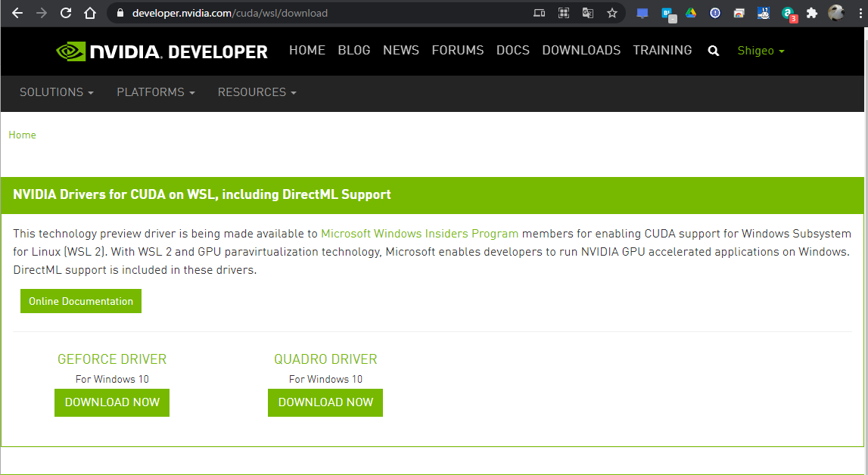Open the Extensions puzzle menu
This screenshot has width=868, height=475.
[812, 13]
